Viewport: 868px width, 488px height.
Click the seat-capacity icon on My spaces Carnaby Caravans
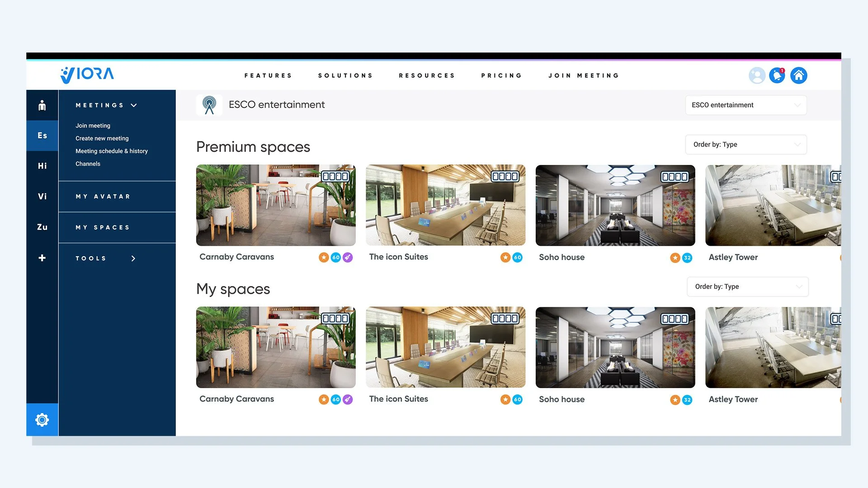(x=335, y=319)
